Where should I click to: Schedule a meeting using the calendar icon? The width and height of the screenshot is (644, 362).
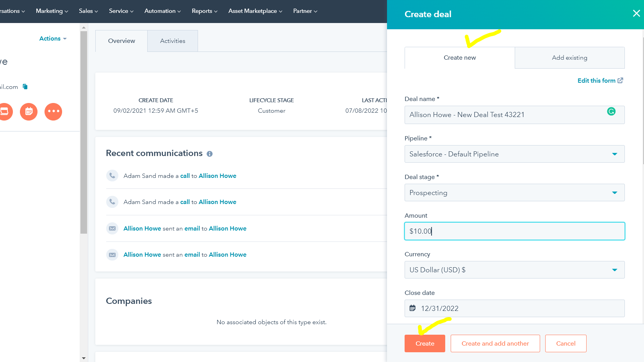point(29,112)
